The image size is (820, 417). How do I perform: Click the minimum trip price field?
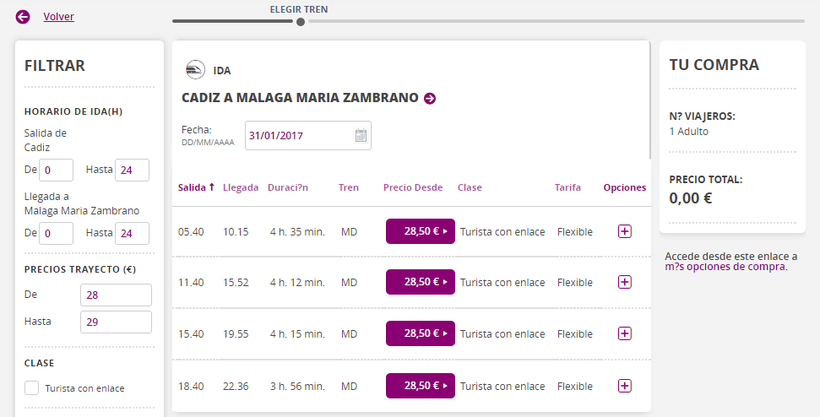[x=115, y=295]
